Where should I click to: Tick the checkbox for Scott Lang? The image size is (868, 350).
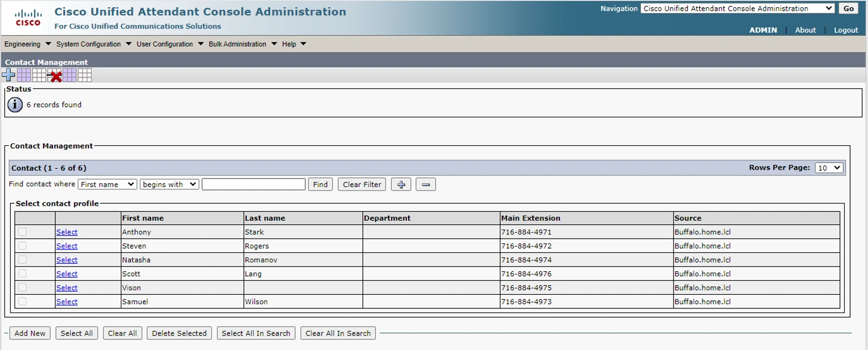(22, 273)
